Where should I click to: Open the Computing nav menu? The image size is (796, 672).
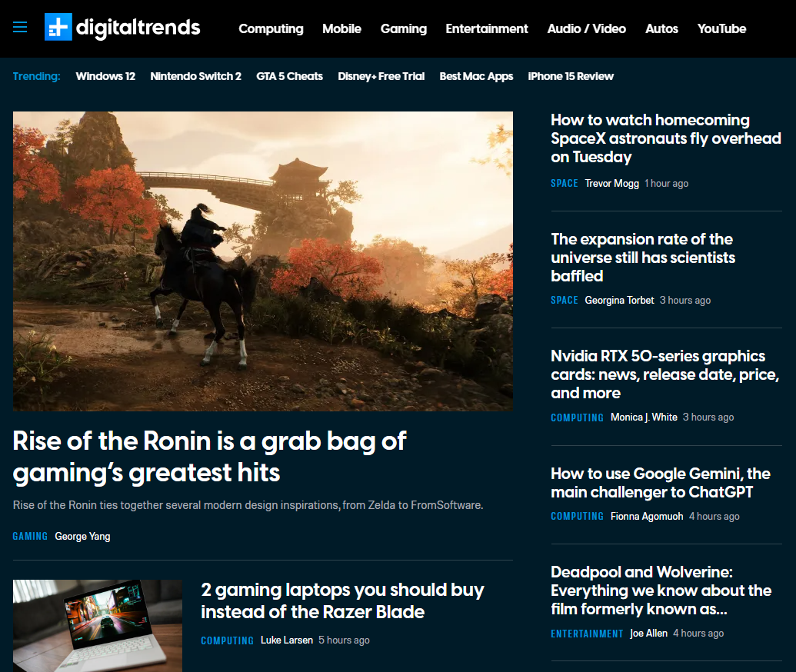271,29
